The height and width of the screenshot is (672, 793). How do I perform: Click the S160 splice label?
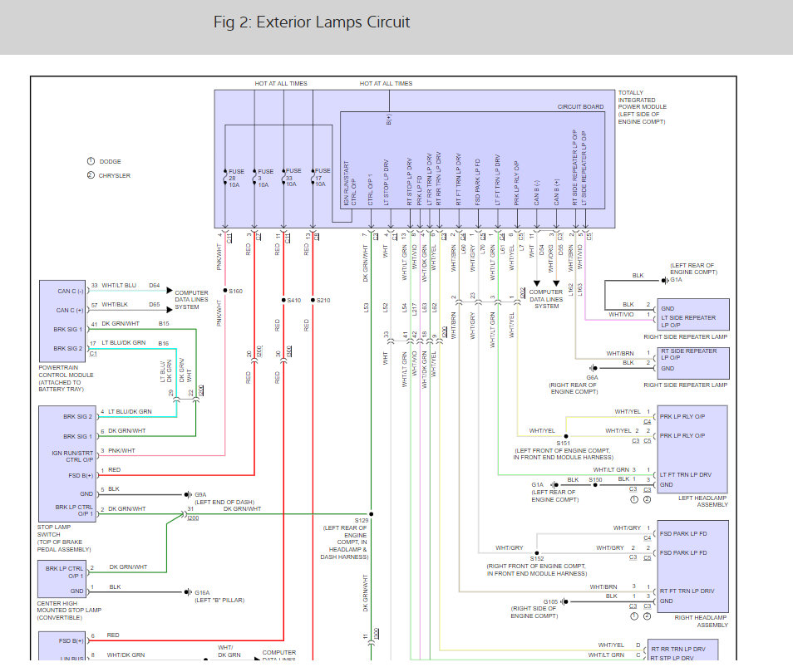(x=236, y=291)
